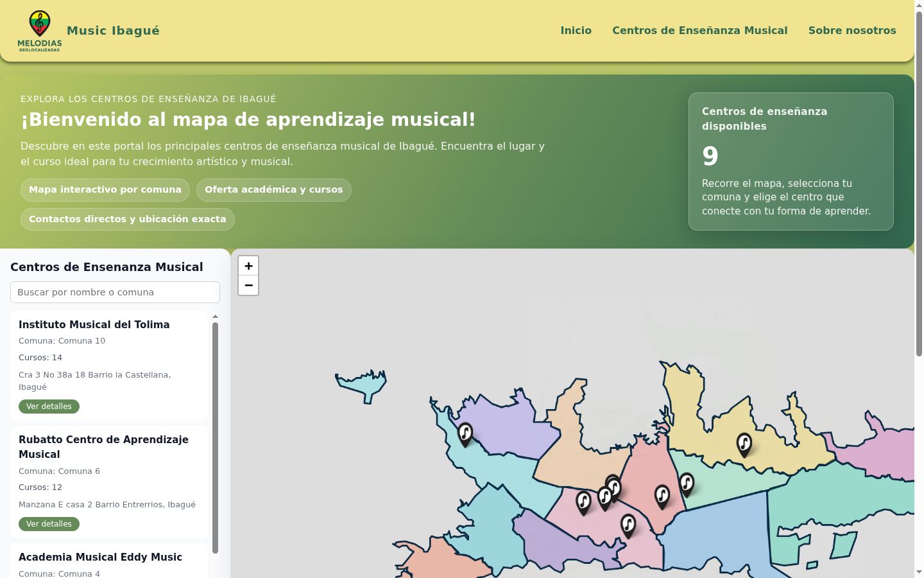924x578 pixels.
Task: Click Oferta académica y cursos pill
Action: pyautogui.click(x=274, y=189)
